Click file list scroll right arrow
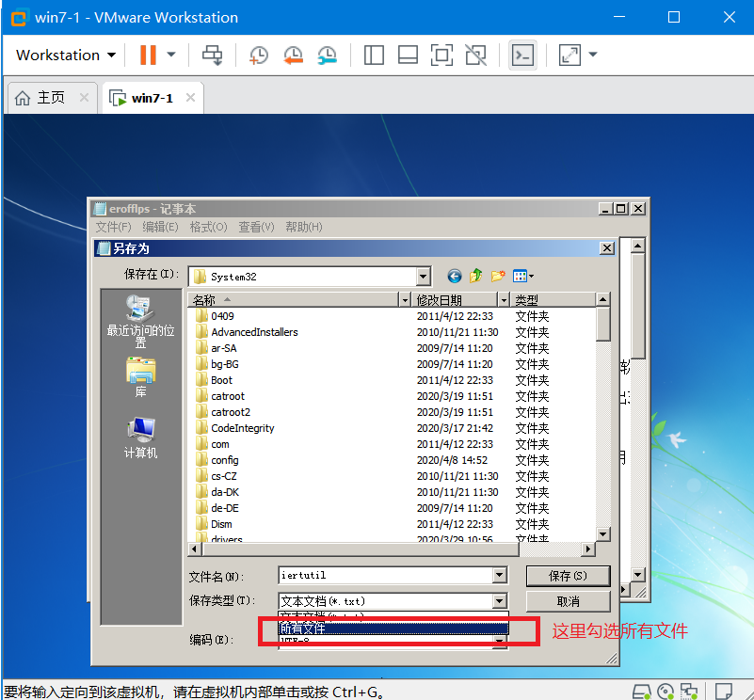 [x=587, y=549]
